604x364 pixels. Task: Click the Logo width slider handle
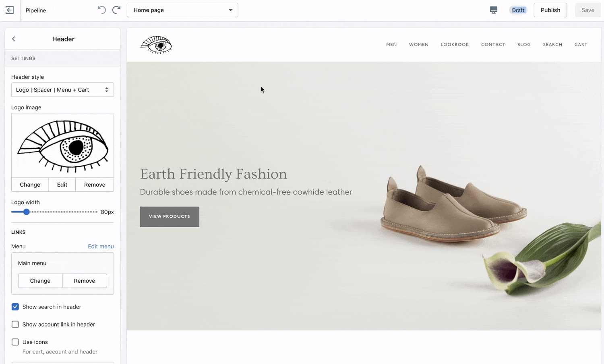[x=27, y=212]
